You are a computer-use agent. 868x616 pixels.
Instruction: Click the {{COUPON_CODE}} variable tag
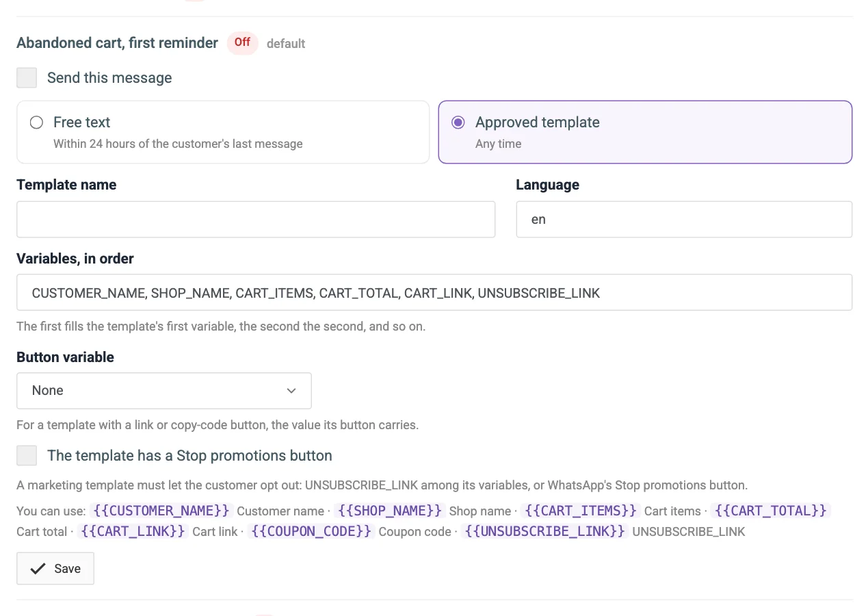[x=311, y=531]
